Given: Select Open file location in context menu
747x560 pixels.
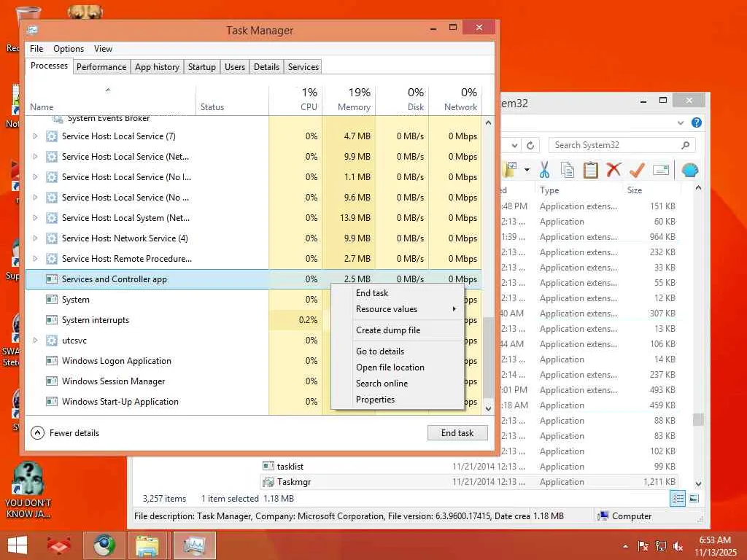Looking at the screenshot, I should (397, 367).
